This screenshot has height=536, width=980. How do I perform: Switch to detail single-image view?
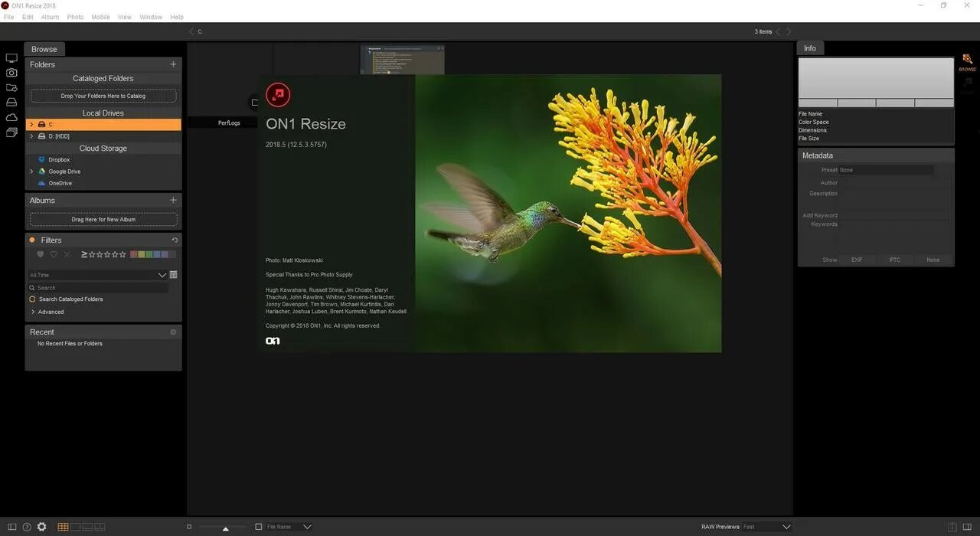(76, 527)
